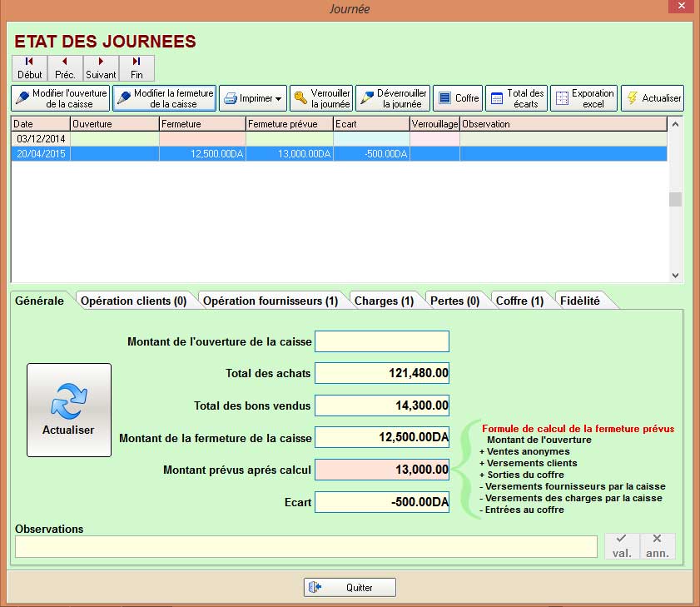The width and height of the screenshot is (700, 607).
Task: Go to previous day with Préc.
Action: pos(65,68)
